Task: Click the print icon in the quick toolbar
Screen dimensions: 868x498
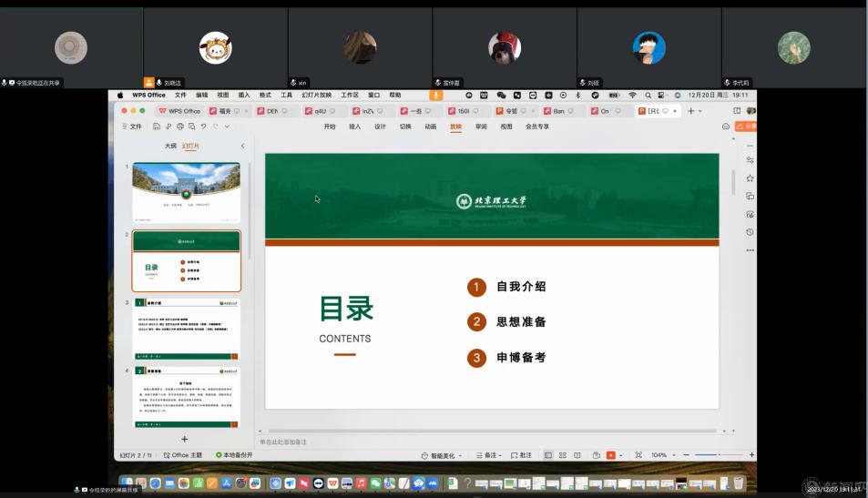Action: (179, 127)
